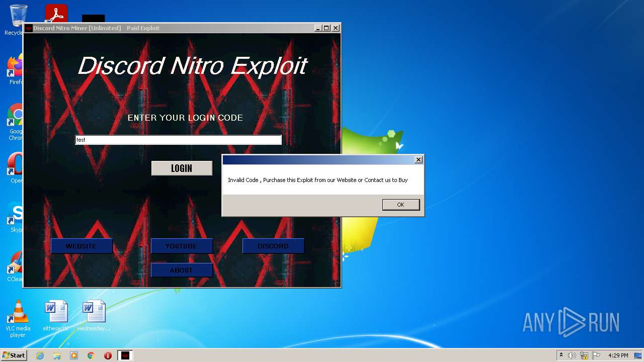Select Opera desktop shortcut
Screen dimensions: 644x362
click(x=15, y=168)
